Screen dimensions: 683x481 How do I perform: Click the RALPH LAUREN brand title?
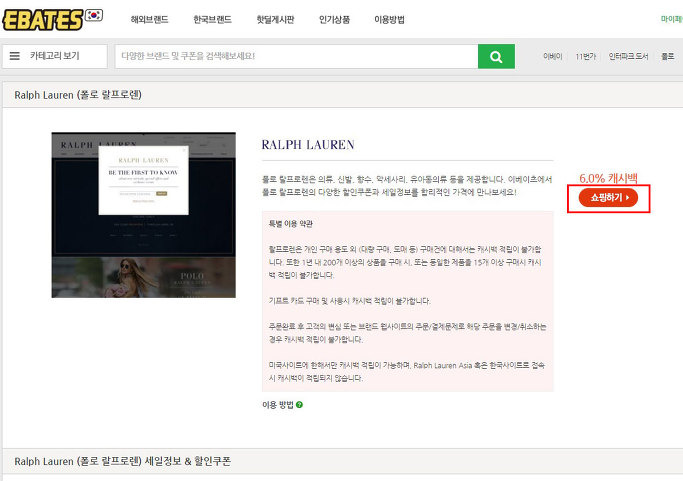click(x=308, y=145)
